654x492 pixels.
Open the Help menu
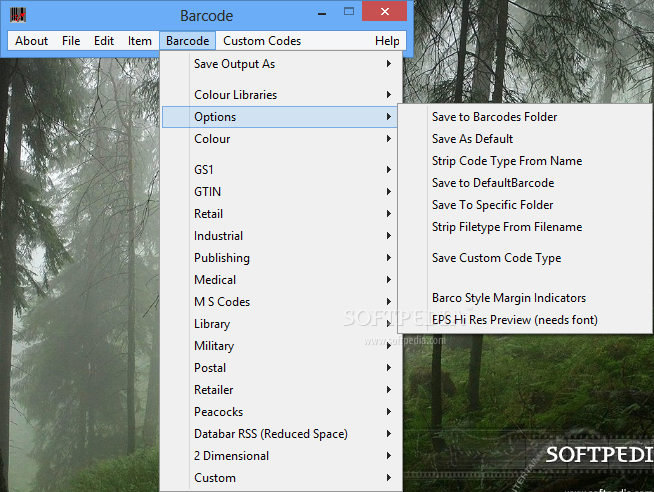pyautogui.click(x=387, y=41)
